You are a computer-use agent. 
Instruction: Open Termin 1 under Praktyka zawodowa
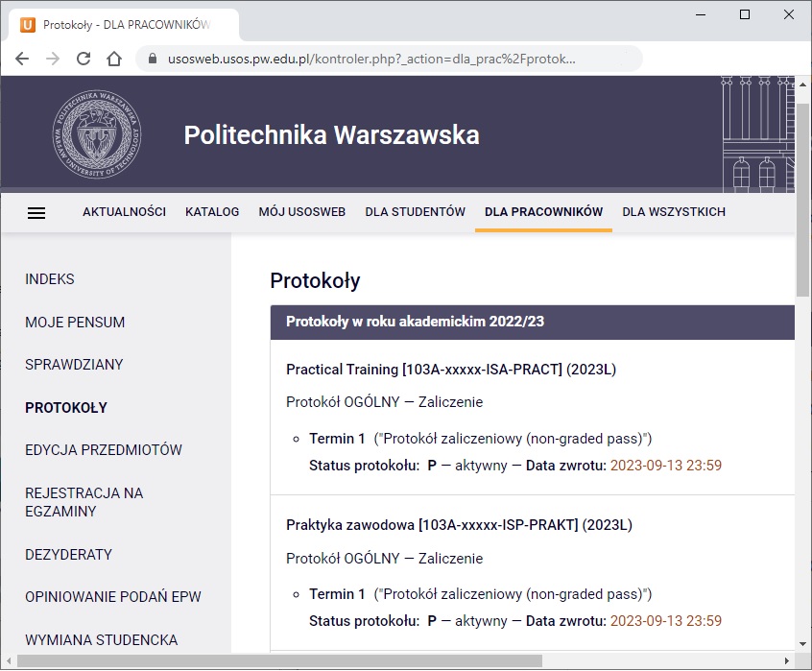click(x=337, y=594)
